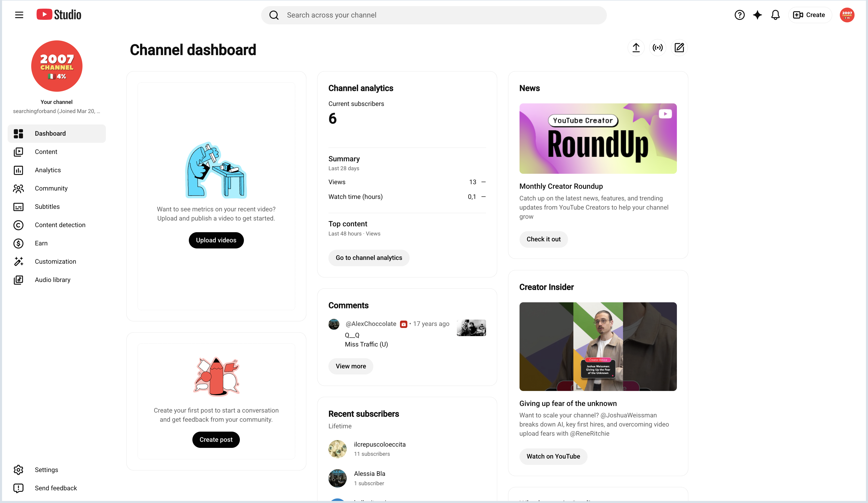Click the Create post button
The image size is (868, 503).
point(216,439)
